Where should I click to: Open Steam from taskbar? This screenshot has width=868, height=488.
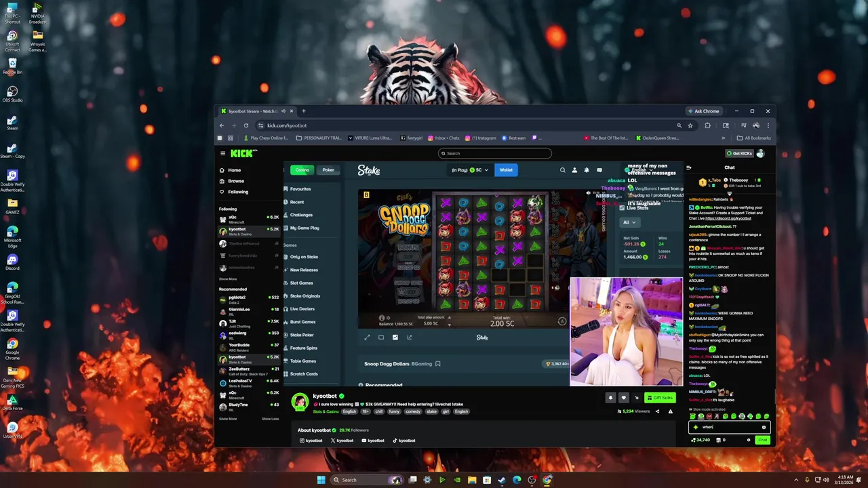pyautogui.click(x=502, y=480)
